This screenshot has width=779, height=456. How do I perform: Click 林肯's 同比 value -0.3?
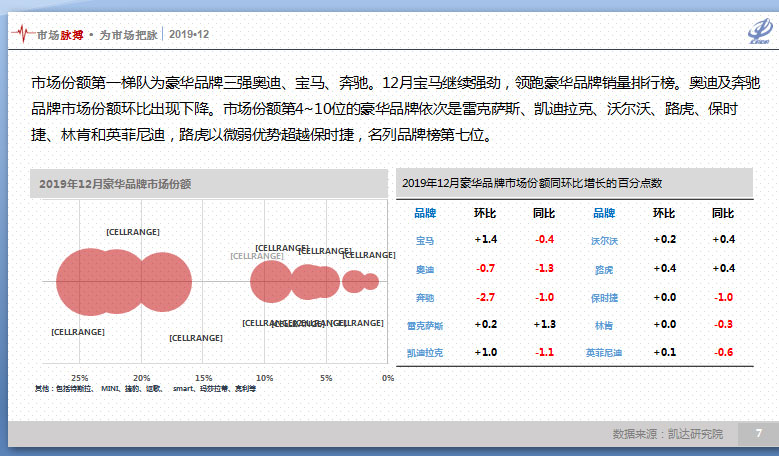click(x=723, y=324)
